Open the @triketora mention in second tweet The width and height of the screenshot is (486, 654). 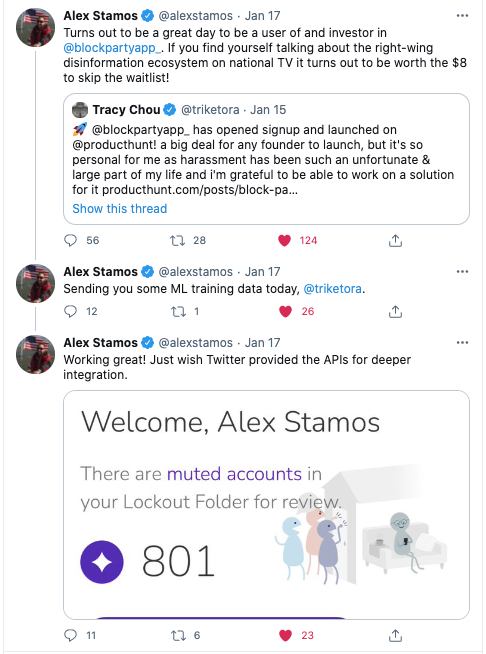click(x=332, y=289)
